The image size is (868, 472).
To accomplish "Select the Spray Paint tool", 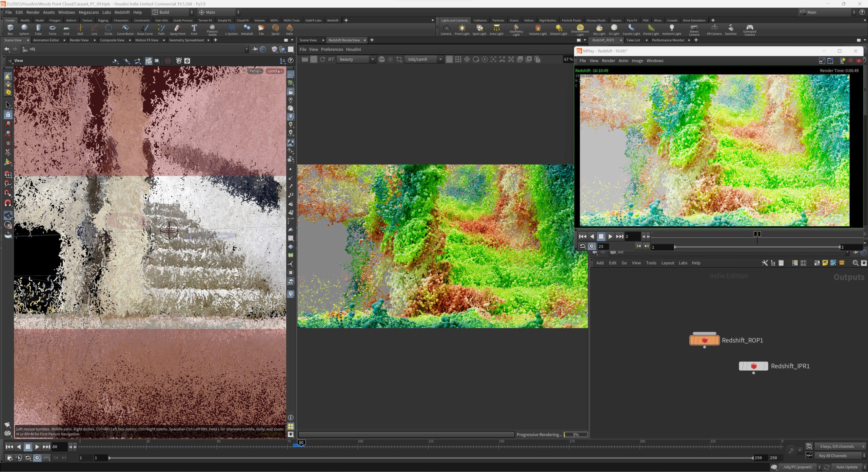I will [177, 29].
